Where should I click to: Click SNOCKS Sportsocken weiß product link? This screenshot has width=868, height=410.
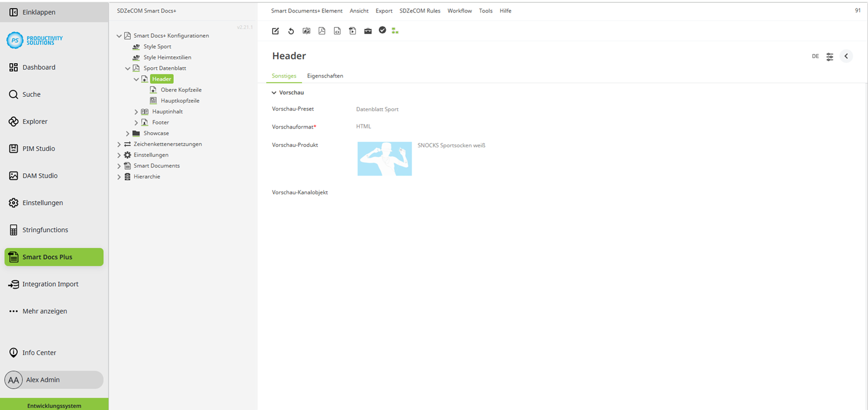(451, 146)
